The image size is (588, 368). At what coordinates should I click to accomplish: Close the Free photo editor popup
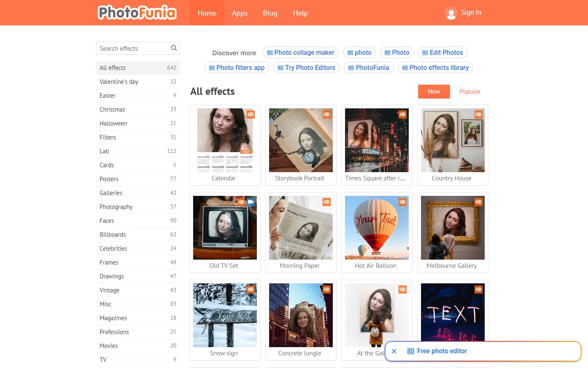pos(394,351)
